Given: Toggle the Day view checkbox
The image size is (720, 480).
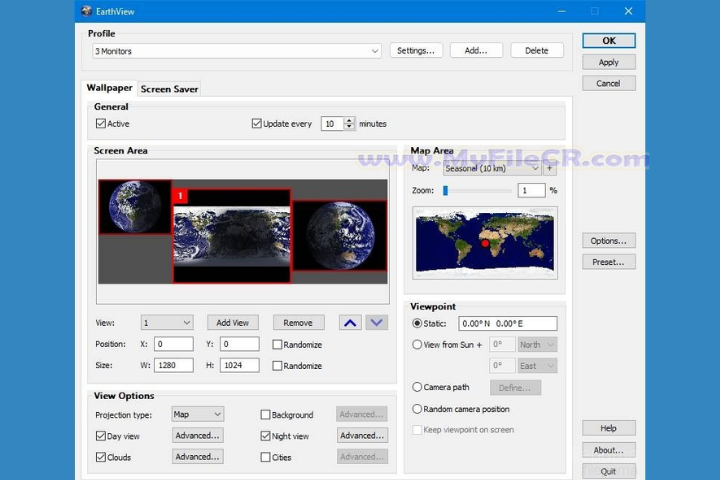Looking at the screenshot, I should click(101, 436).
